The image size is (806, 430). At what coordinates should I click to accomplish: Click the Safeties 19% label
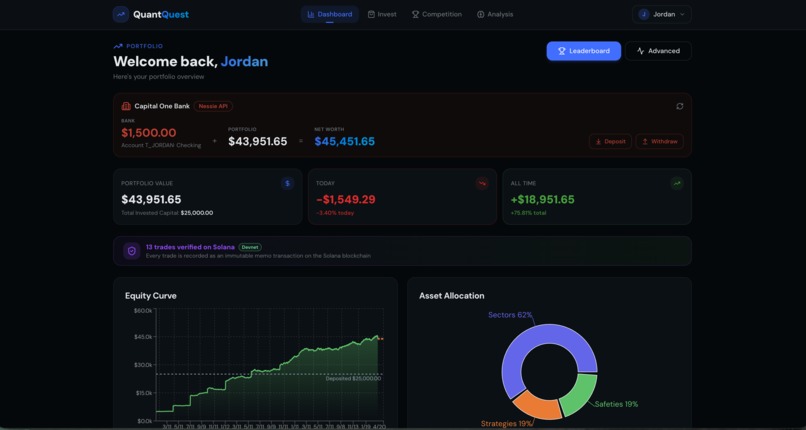tap(616, 404)
